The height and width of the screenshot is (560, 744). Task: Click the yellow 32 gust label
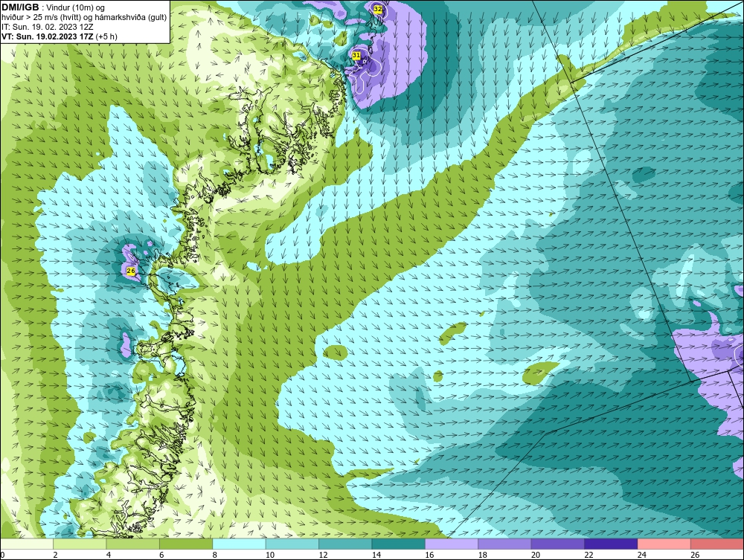click(x=378, y=9)
